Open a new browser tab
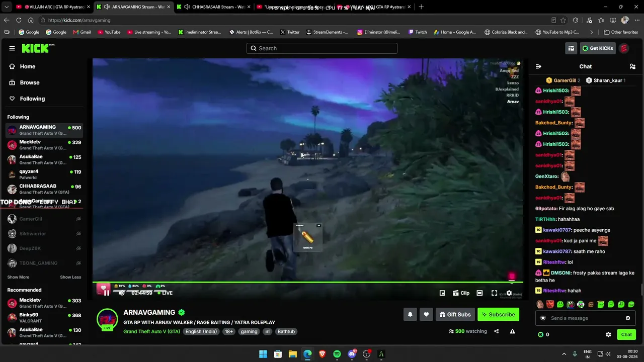 tap(421, 7)
